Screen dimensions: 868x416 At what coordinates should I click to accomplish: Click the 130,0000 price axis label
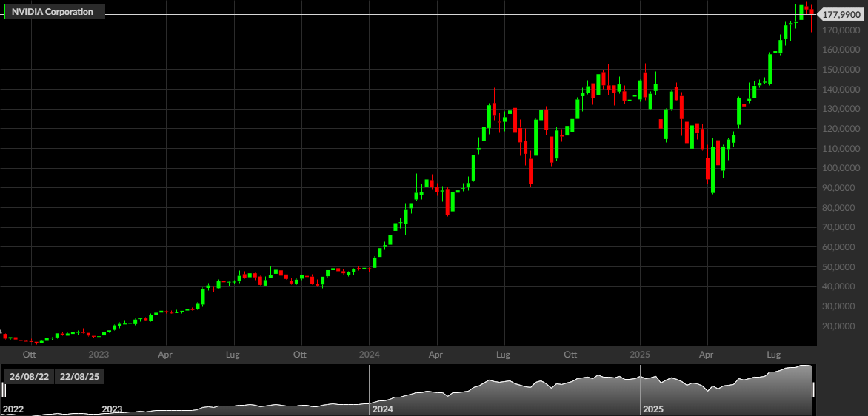click(x=841, y=109)
